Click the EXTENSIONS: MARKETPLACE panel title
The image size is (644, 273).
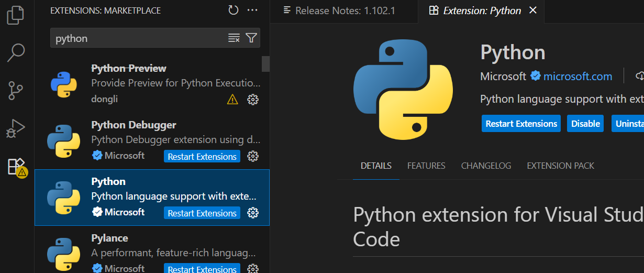point(105,10)
